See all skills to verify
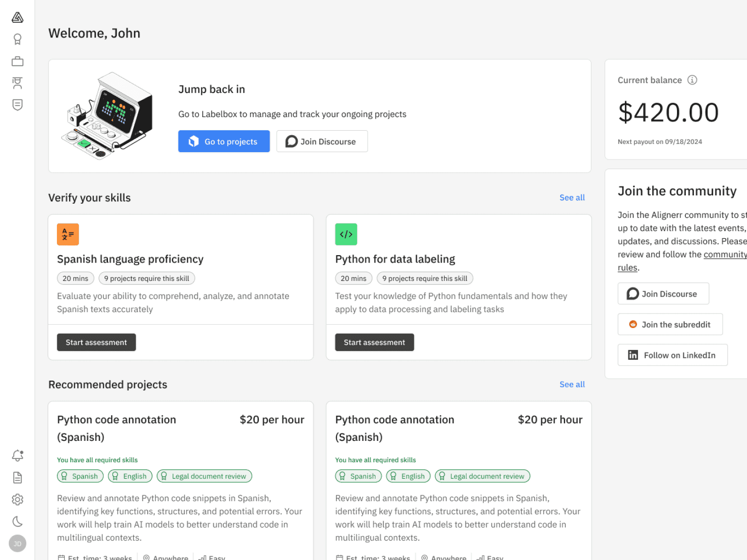The image size is (747, 560). (x=572, y=198)
